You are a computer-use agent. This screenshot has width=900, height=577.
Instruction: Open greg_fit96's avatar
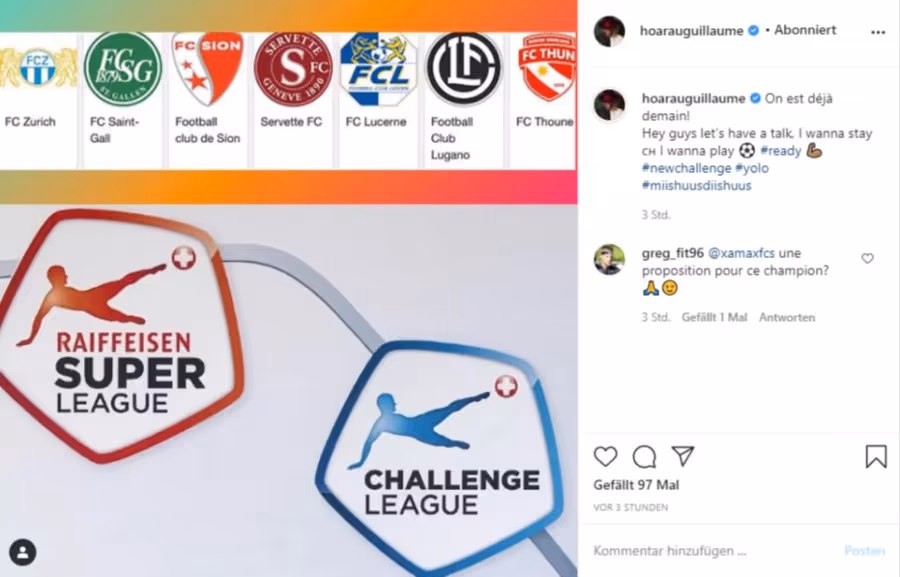pyautogui.click(x=609, y=260)
